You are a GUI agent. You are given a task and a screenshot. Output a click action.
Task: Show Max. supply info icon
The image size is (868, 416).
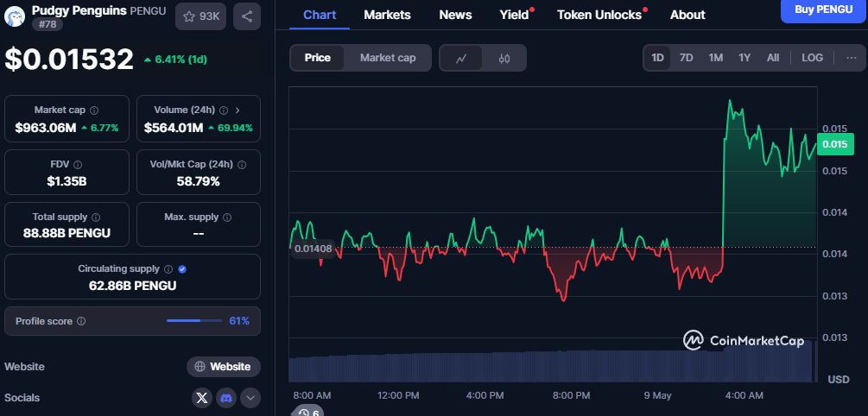point(227,217)
